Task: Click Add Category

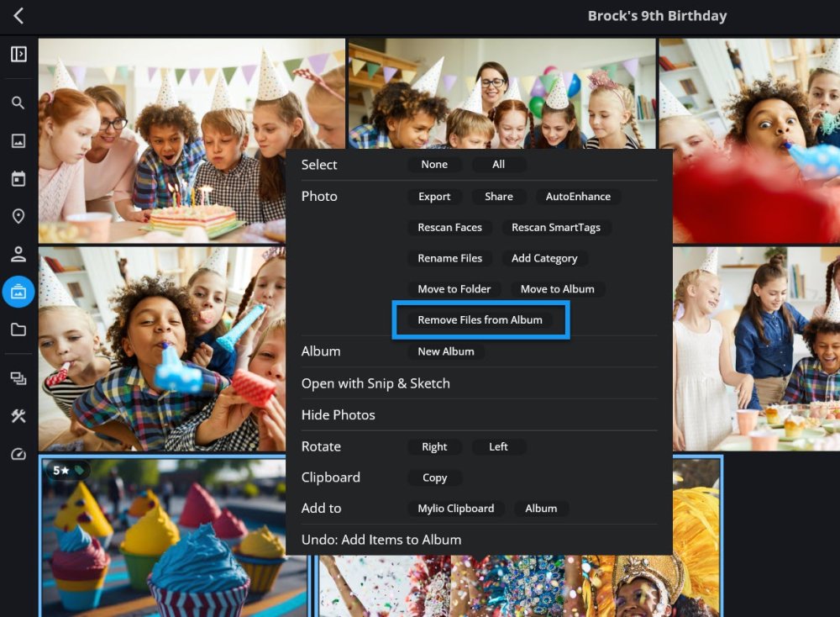Action: tap(544, 258)
